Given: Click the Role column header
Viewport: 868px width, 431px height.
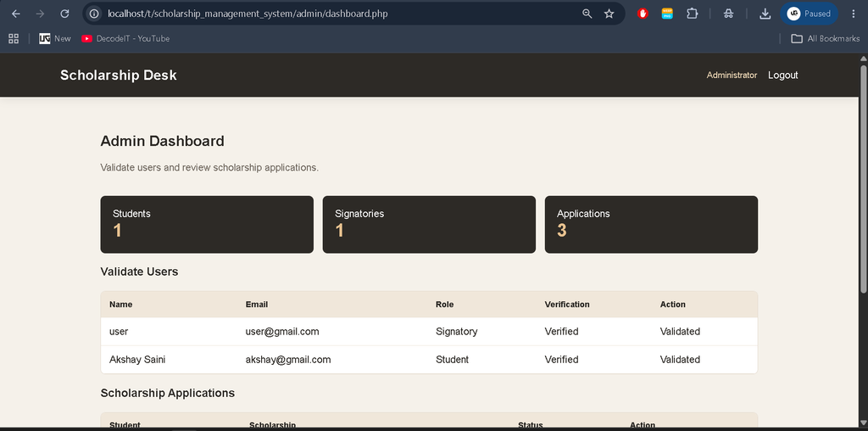Looking at the screenshot, I should tap(444, 304).
